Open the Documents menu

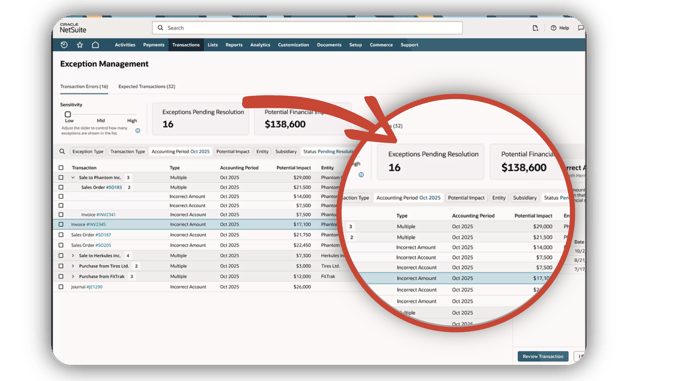coord(329,45)
